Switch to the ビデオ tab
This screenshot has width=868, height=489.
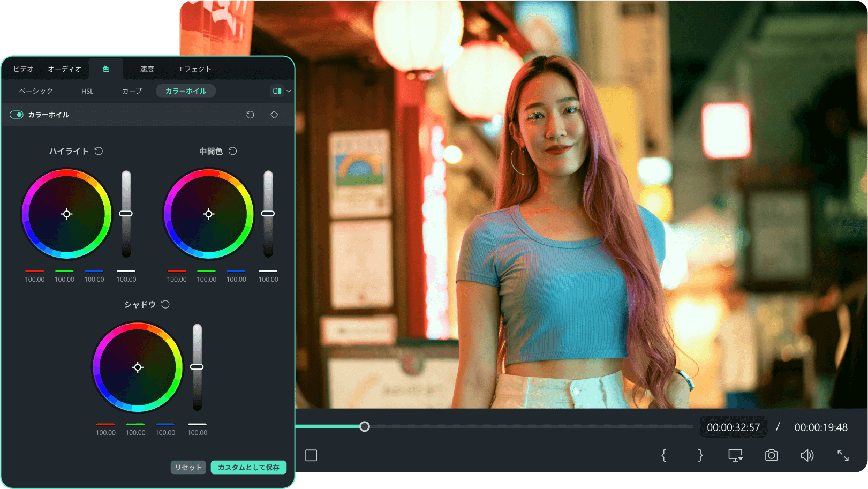[23, 69]
